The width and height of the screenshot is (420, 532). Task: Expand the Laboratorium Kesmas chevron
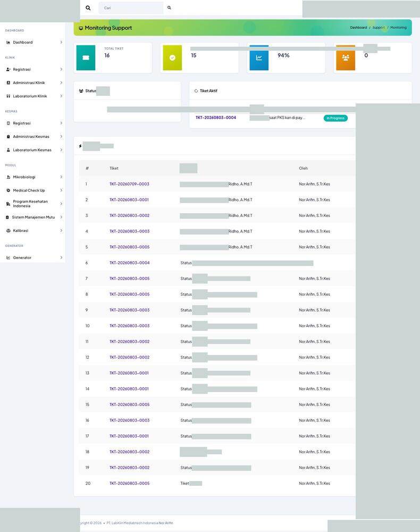[61, 150]
